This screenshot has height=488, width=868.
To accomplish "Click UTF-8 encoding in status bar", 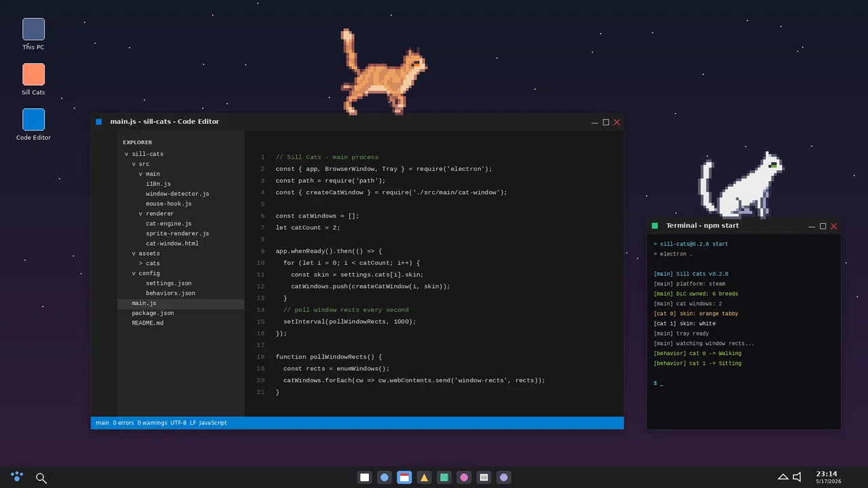I will click(x=178, y=423).
